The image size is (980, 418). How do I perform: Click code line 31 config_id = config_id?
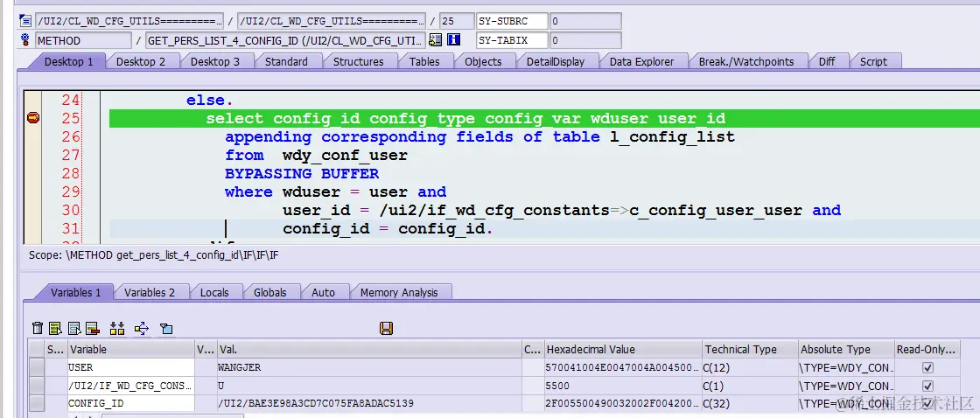coord(388,229)
